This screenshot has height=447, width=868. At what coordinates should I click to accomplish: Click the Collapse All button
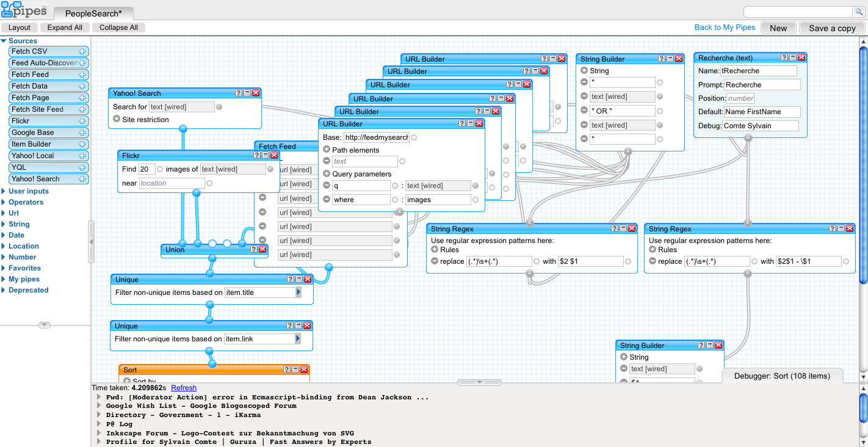pos(118,27)
